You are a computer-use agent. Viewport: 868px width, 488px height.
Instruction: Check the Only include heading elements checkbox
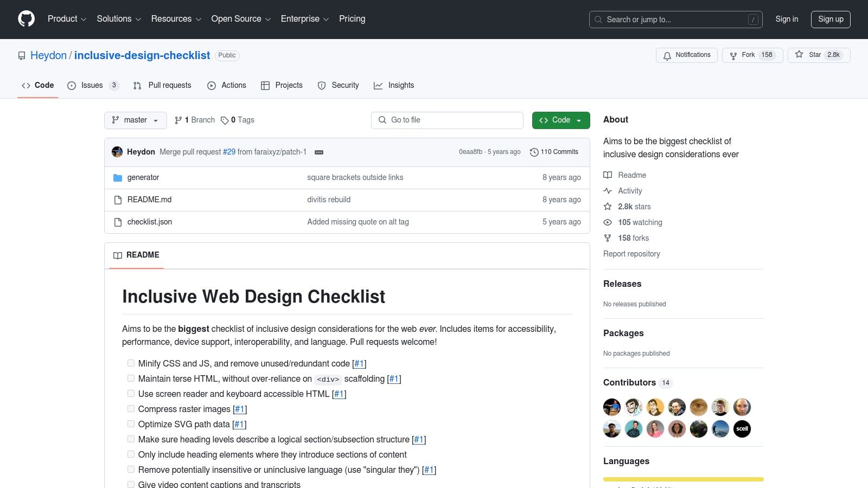(131, 454)
